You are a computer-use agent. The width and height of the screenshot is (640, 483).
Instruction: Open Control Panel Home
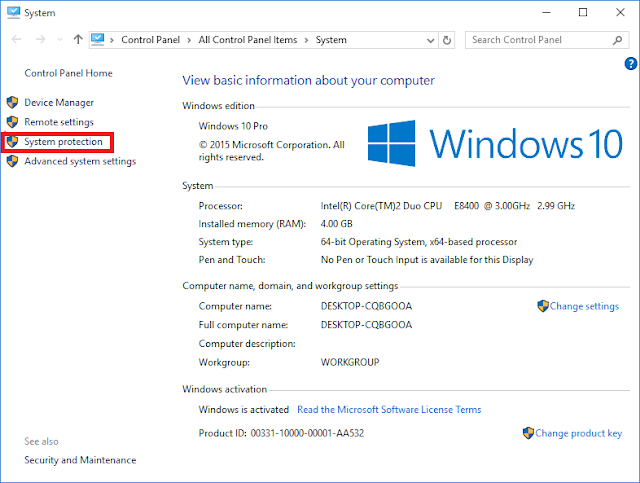coord(68,73)
